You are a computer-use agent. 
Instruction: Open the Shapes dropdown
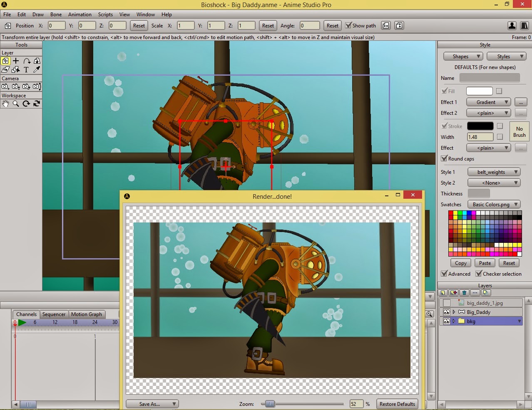point(463,56)
